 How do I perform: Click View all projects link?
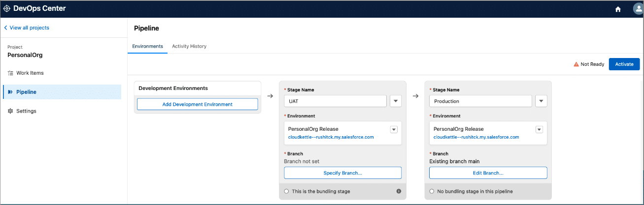tap(30, 28)
